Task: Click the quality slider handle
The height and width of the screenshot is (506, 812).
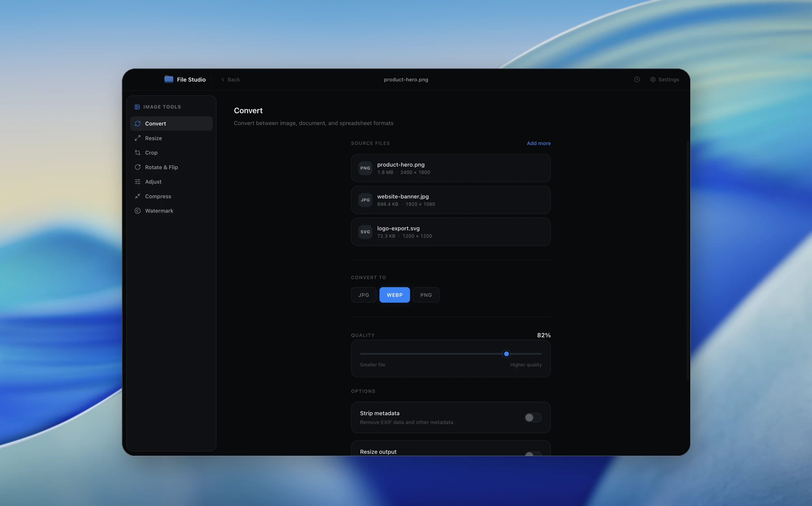Action: click(506, 354)
